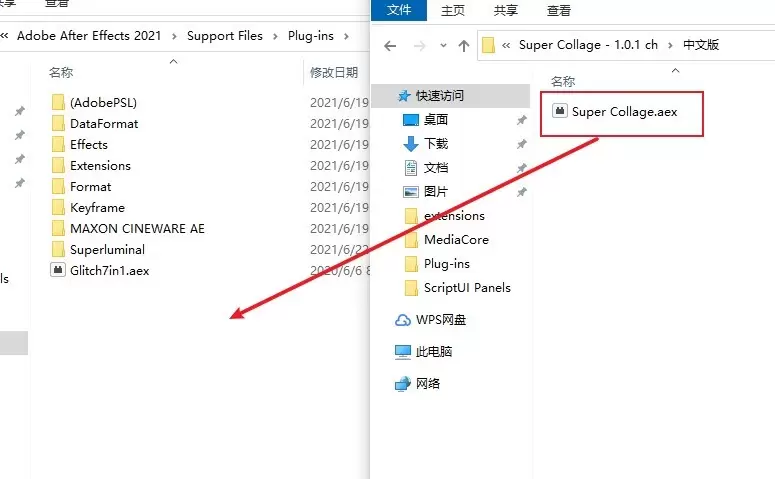Viewport: 775px width, 479px height.
Task: Select the Effects folder icon
Action: pos(58,144)
